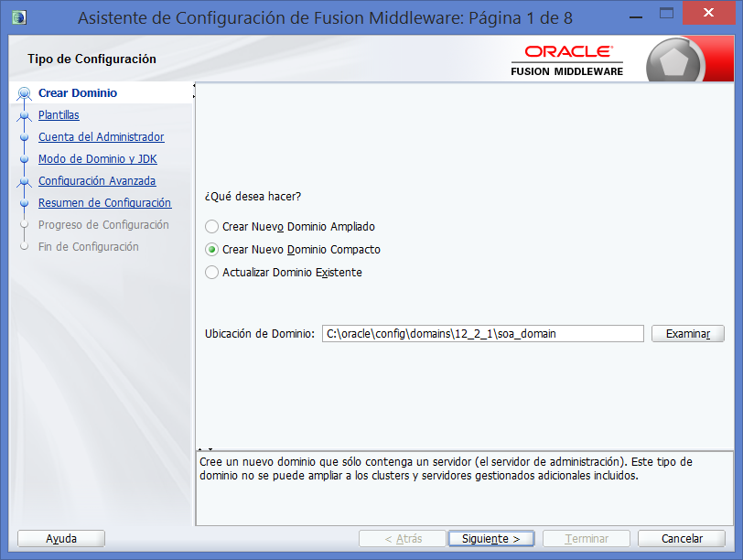Click the Siguiente button
743x560 pixels.
point(490,539)
